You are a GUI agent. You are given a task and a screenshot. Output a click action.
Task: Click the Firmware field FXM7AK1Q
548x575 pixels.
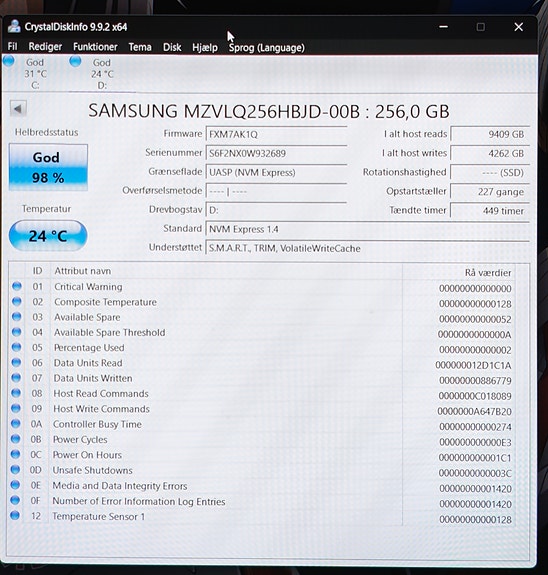(276, 134)
